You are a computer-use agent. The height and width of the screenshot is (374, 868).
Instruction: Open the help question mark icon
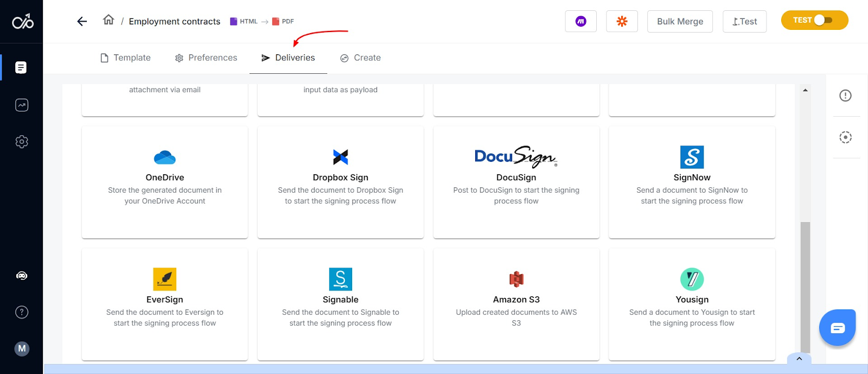[22, 312]
